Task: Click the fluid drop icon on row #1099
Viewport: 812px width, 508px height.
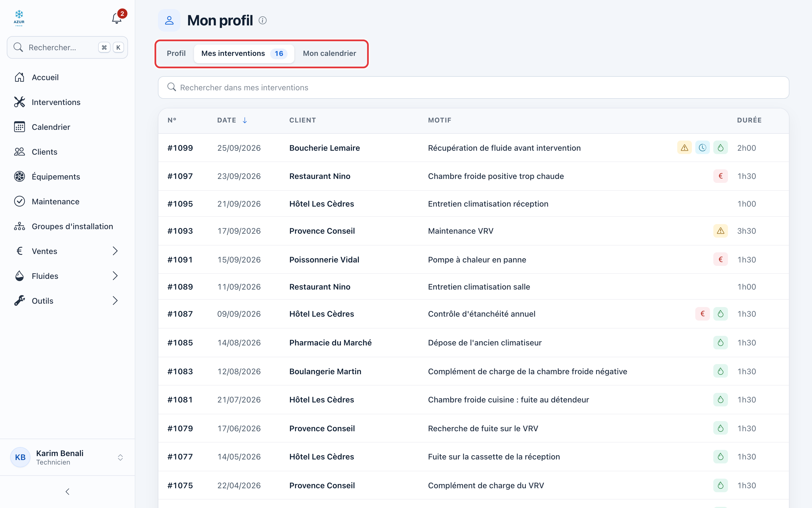Action: tap(720, 148)
